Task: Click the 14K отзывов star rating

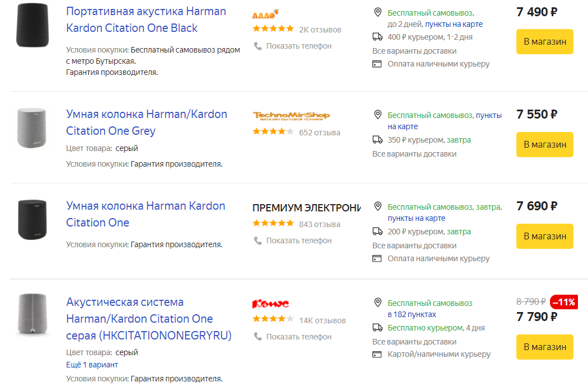Action: tap(273, 319)
